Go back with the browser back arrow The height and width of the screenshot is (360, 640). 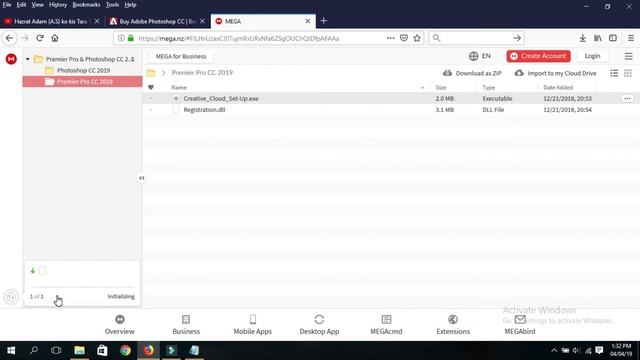click(x=9, y=38)
